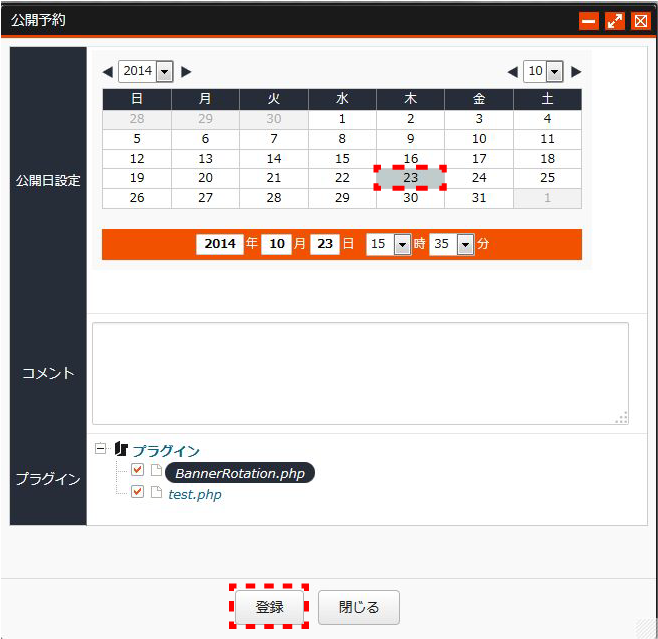Viewport: 658px width, 639px height.
Task: Select date 19 in the calendar
Action: (x=137, y=178)
